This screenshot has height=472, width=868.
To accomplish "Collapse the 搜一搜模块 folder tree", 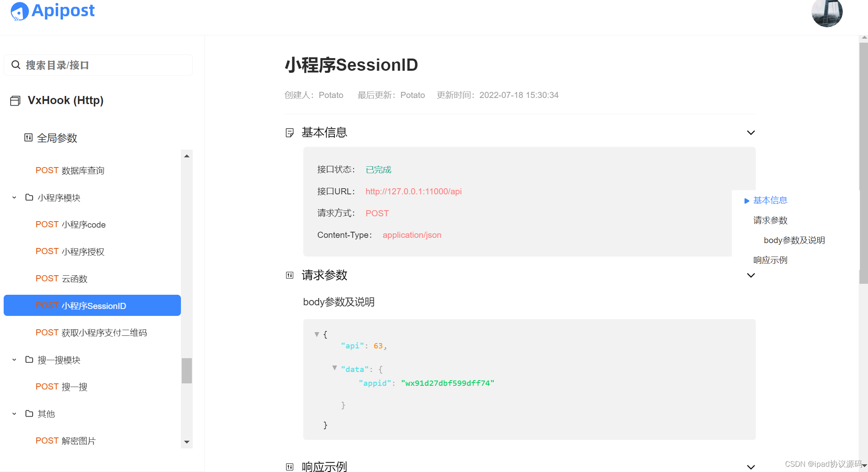I will tap(14, 360).
